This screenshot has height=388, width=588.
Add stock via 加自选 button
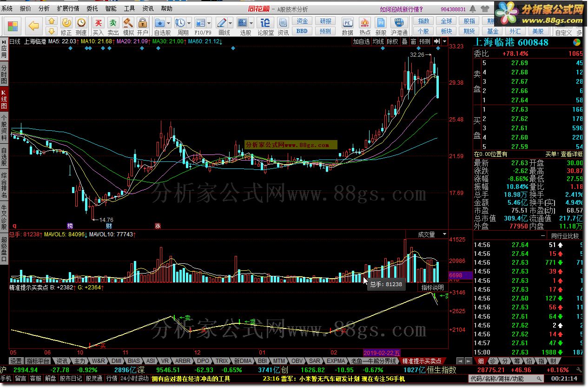[362, 41]
